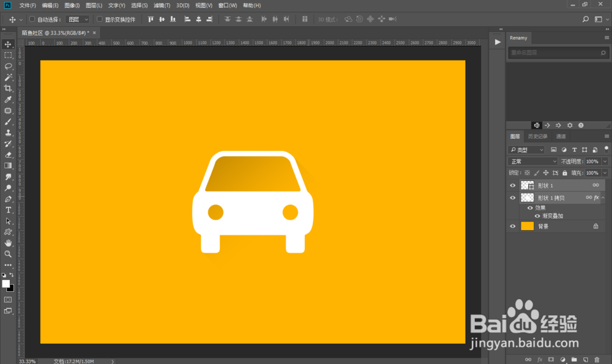Hide the 形状 1 拷贝 layer
Screen dimensions: 612x364
[512, 198]
